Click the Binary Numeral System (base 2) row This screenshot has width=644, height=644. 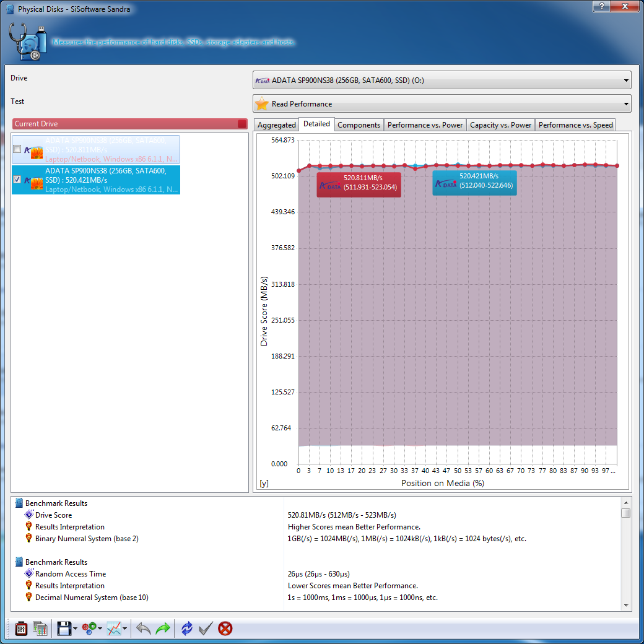(315, 539)
